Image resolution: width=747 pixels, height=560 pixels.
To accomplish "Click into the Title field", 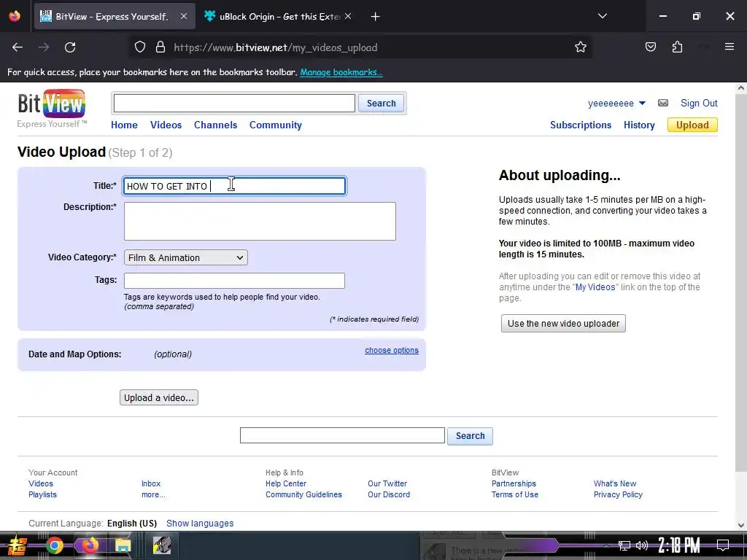I will coord(234,186).
